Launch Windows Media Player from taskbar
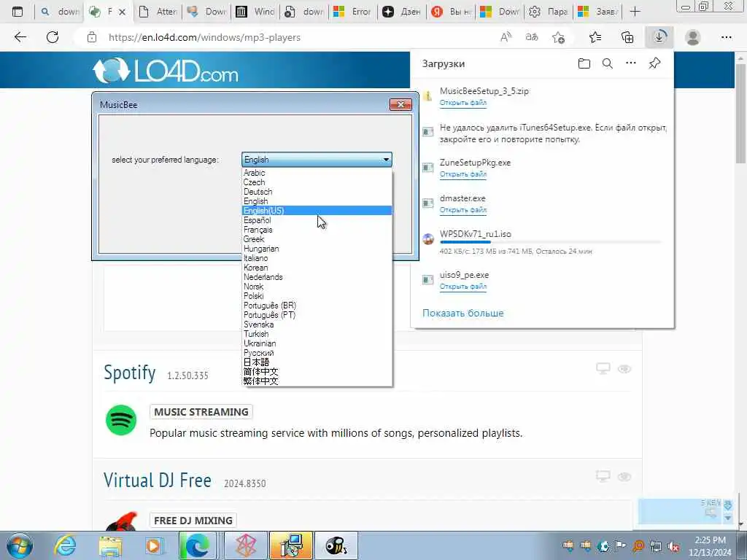This screenshot has width=747, height=560. coord(154,545)
